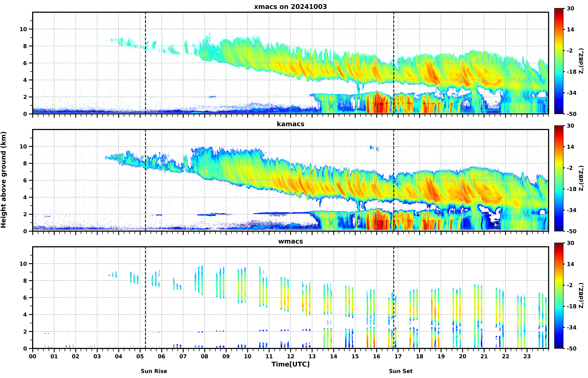
Task: Click x-axis tick label '02'
Action: [x=76, y=356]
